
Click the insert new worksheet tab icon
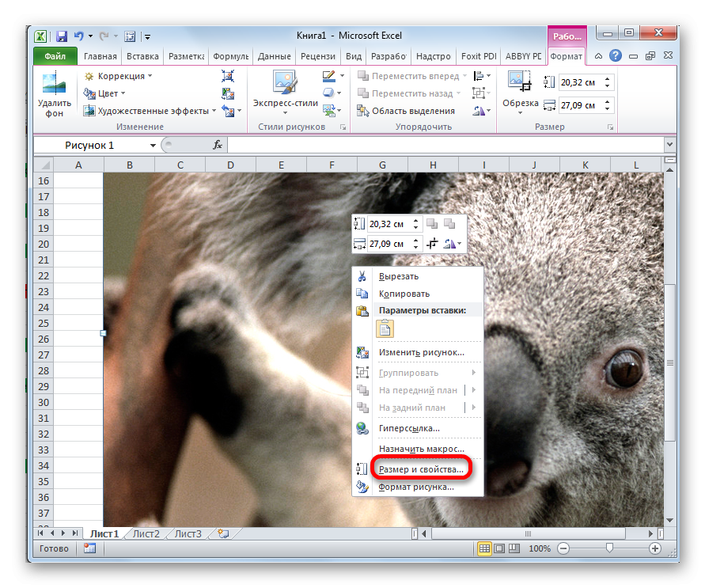point(222,534)
